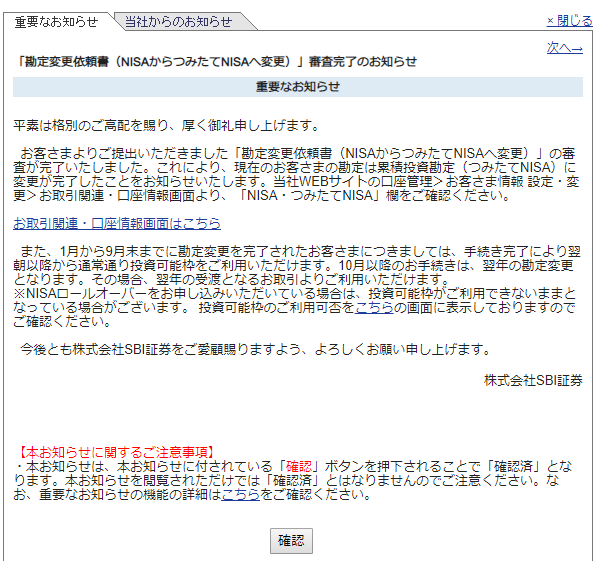The width and height of the screenshot is (596, 561).
Task: Open こちら link about 重要なお知らせの機能の詳細
Action: point(240,494)
